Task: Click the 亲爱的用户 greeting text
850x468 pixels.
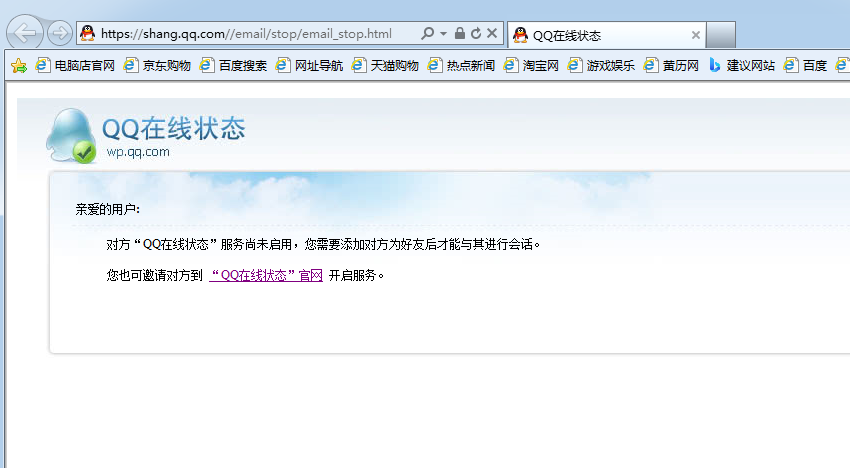Action: click(107, 209)
